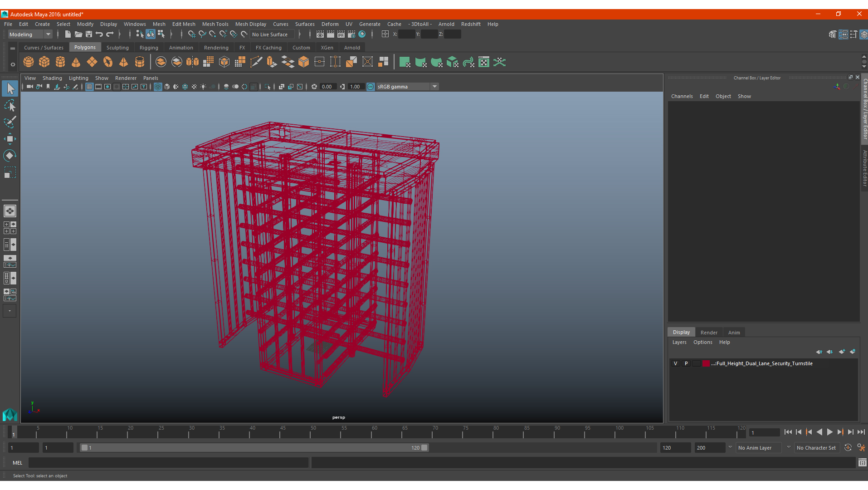Go to end of playback range
868x490 pixels.
click(x=861, y=432)
